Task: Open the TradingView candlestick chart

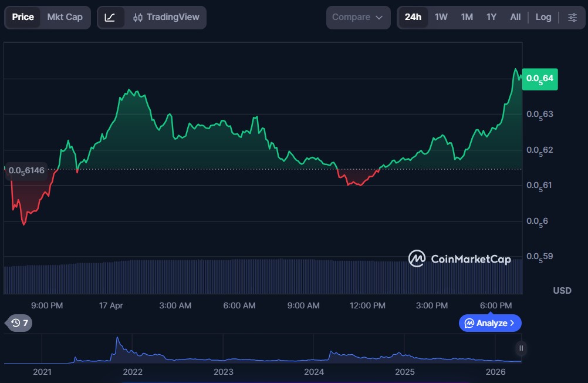Action: (166, 17)
